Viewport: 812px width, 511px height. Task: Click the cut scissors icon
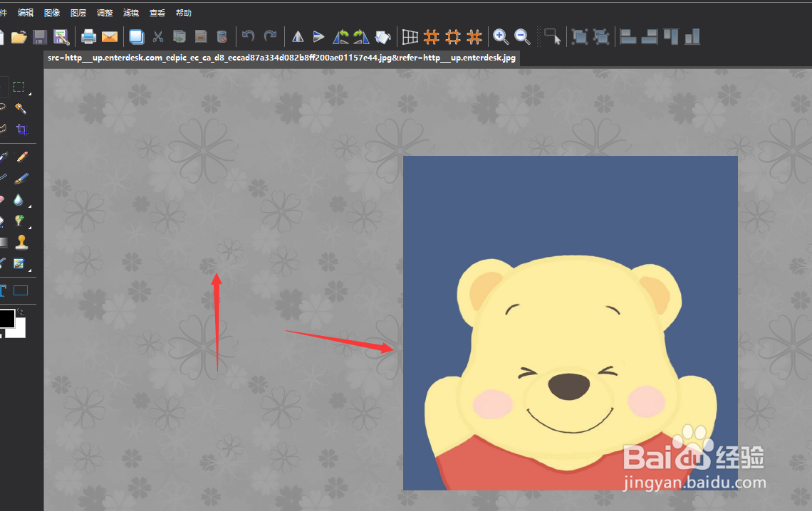coord(158,37)
